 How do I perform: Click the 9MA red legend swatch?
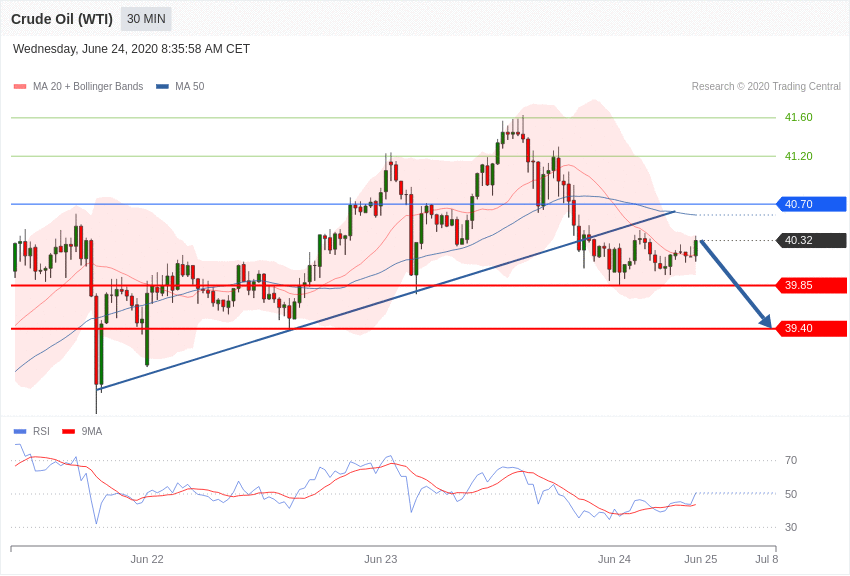[69, 431]
